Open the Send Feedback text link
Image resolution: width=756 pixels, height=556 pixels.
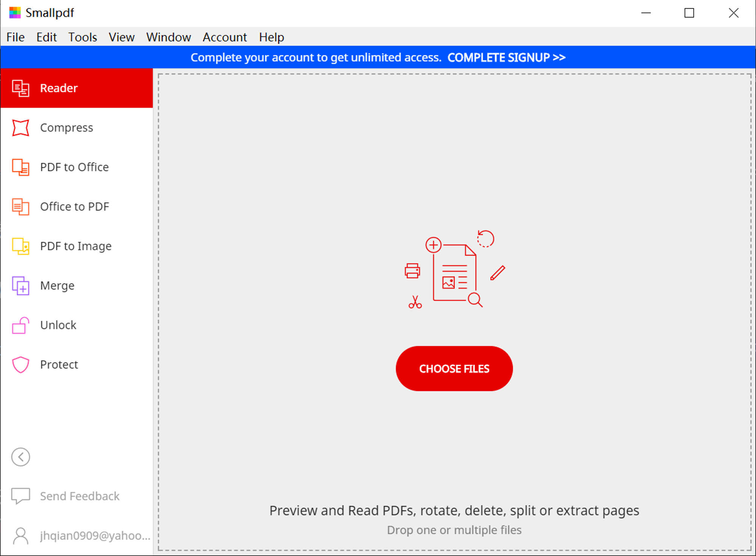click(x=80, y=496)
